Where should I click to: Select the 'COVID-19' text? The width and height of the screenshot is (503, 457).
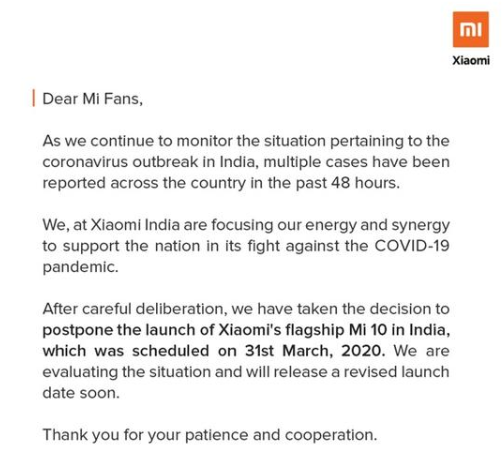(412, 246)
